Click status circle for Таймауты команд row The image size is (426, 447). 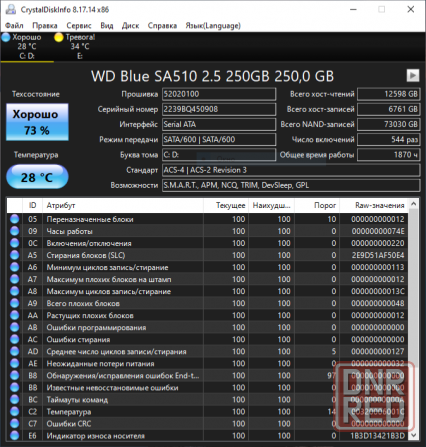(14, 399)
